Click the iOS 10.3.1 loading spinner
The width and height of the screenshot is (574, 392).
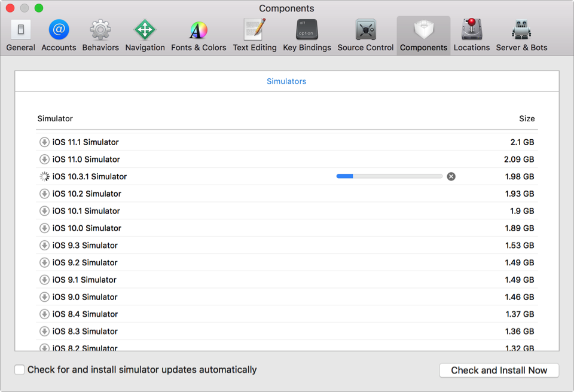coord(44,176)
